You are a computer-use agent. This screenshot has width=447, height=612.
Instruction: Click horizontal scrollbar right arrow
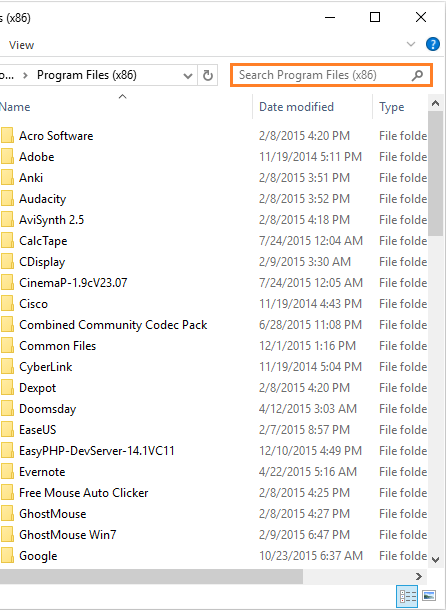pos(419,576)
